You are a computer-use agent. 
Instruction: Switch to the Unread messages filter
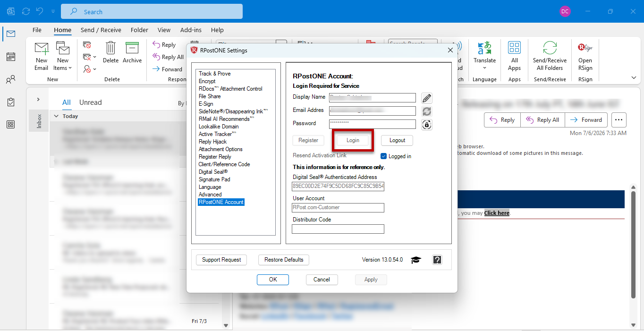pos(91,102)
